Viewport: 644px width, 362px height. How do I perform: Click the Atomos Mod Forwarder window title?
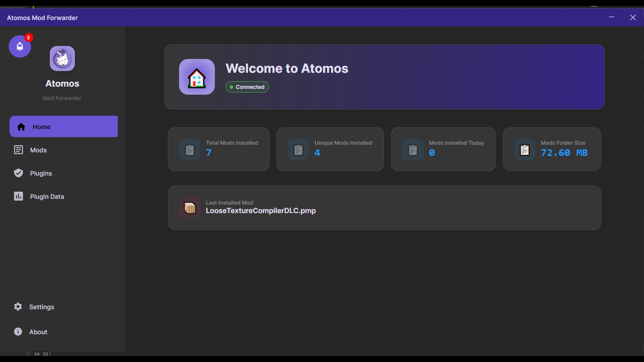(42, 18)
